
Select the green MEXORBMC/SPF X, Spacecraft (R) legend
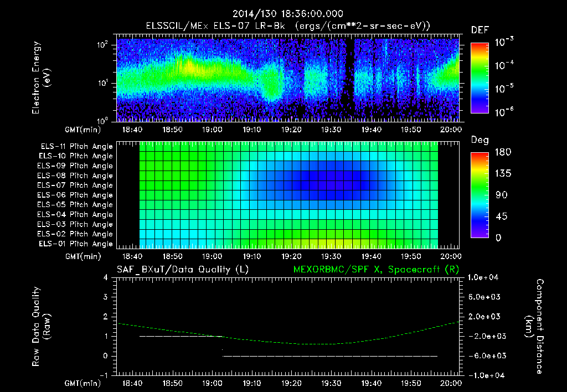coord(376,270)
